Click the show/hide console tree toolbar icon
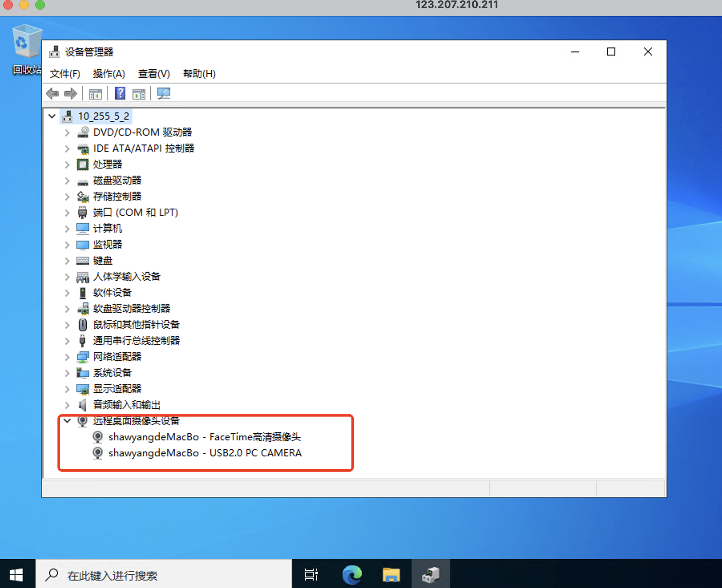The image size is (722, 588). click(95, 94)
